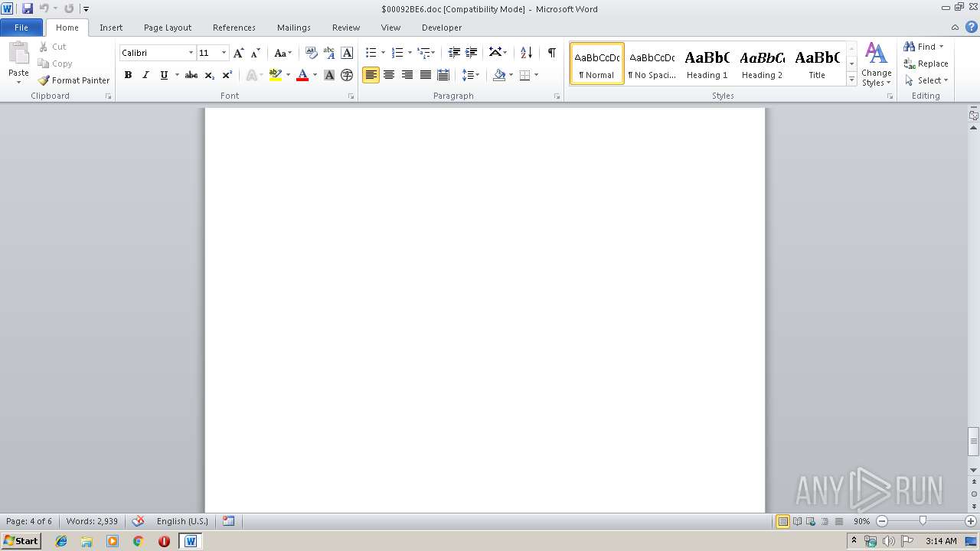This screenshot has width=980, height=551.
Task: Switch to Full Screen Reading view
Action: tap(797, 521)
